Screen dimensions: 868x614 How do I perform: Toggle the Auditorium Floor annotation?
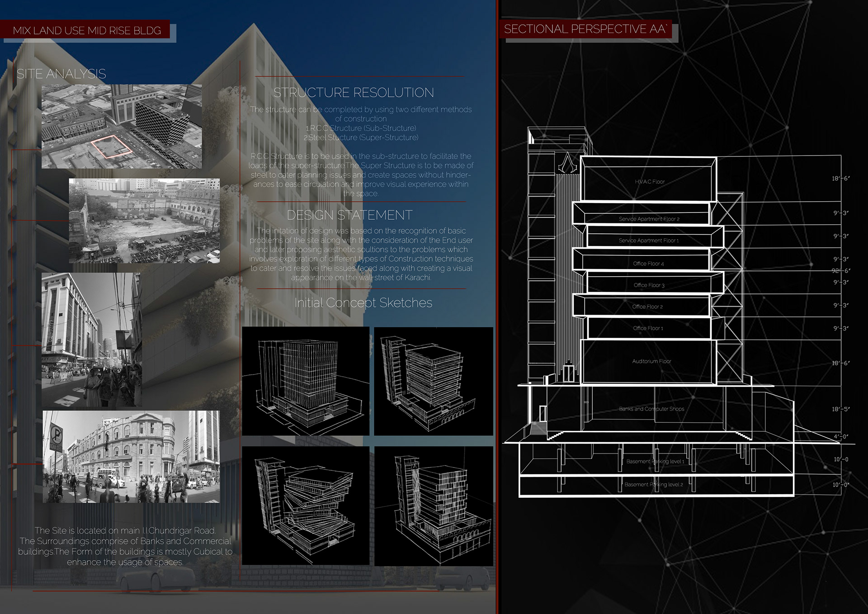(x=652, y=361)
